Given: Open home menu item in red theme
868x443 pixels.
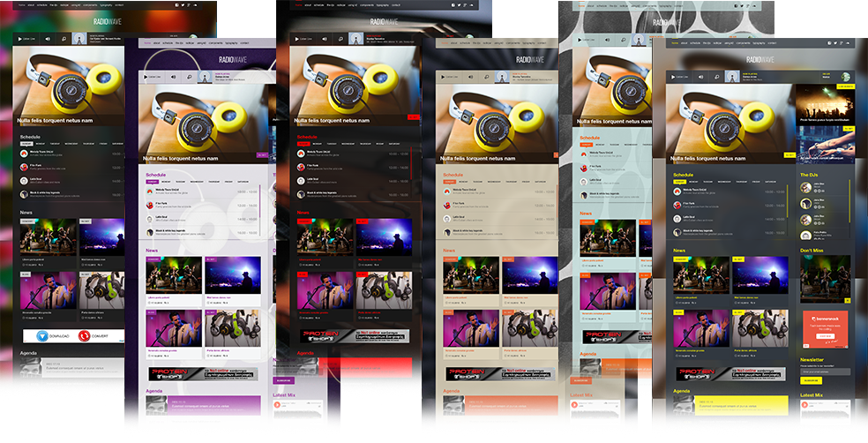Looking at the screenshot, I should (299, 5).
